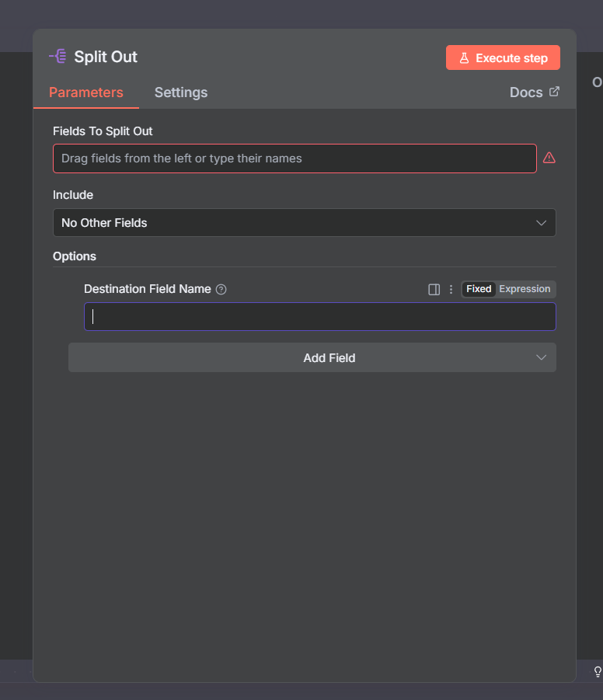Click the external link icon beside Docs
Screen dimensions: 603x700
pyautogui.click(x=554, y=92)
